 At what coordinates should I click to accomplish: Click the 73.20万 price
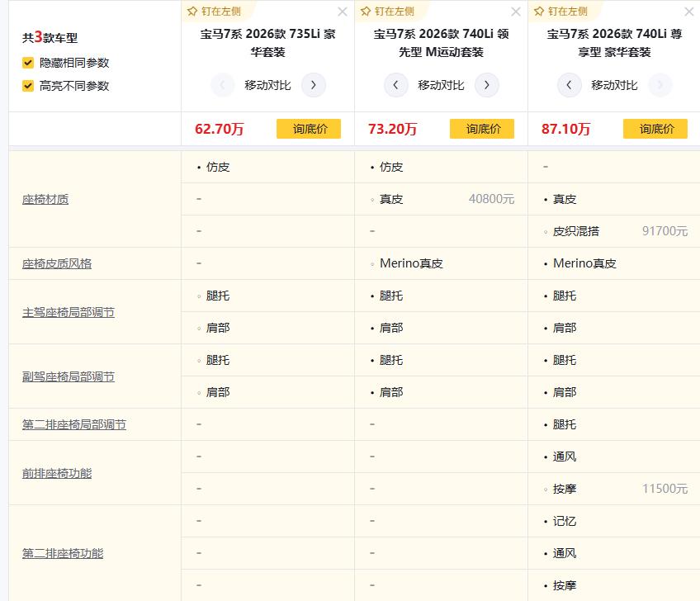tap(392, 129)
